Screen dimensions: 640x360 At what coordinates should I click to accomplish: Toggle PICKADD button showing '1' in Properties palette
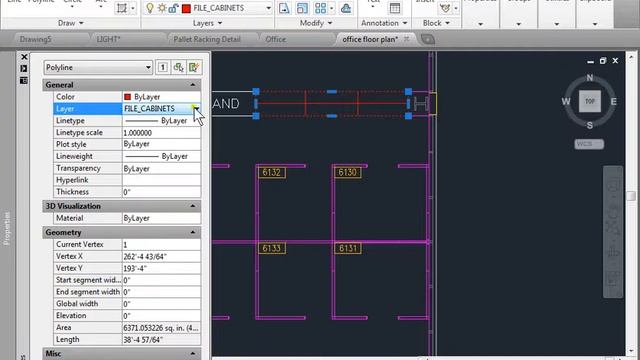(162, 67)
